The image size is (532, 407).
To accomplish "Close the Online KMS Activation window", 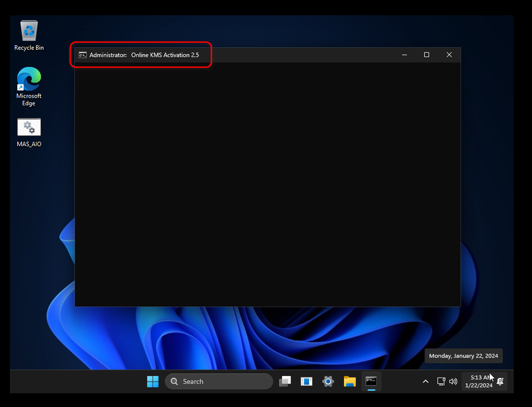I will coord(449,54).
